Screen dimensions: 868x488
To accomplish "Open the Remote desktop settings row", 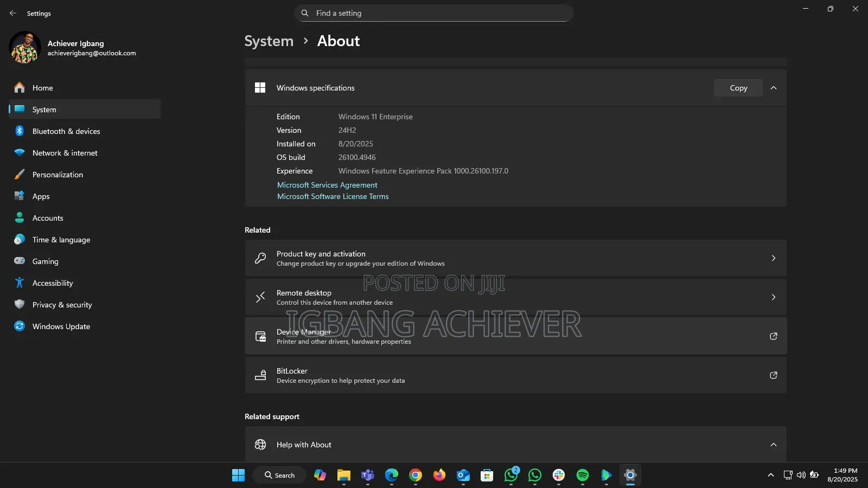I will click(515, 297).
